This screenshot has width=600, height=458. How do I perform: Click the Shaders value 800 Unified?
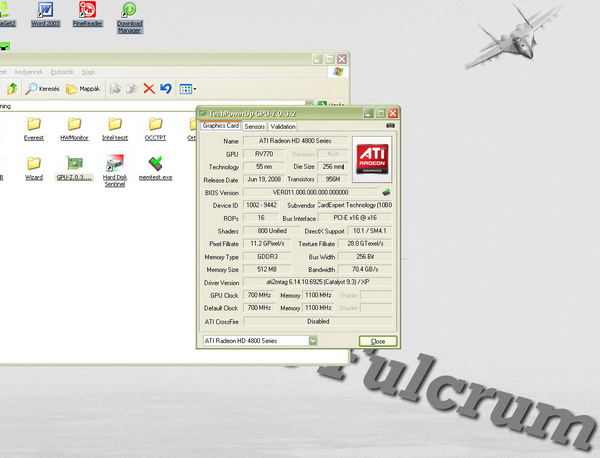tap(272, 231)
